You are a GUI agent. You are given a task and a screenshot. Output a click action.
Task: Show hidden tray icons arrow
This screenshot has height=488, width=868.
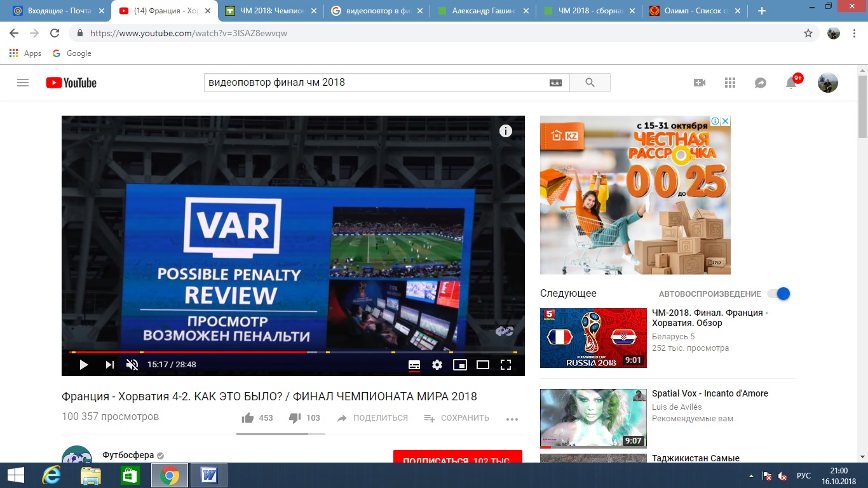[x=751, y=476]
